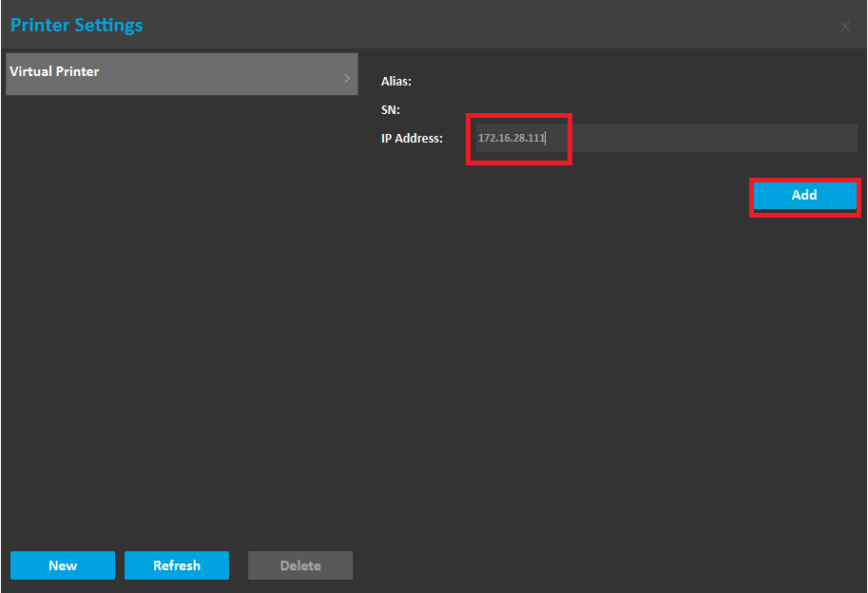Screen dimensions: 868x593
Task: Click the IP Address input field
Action: (665, 138)
